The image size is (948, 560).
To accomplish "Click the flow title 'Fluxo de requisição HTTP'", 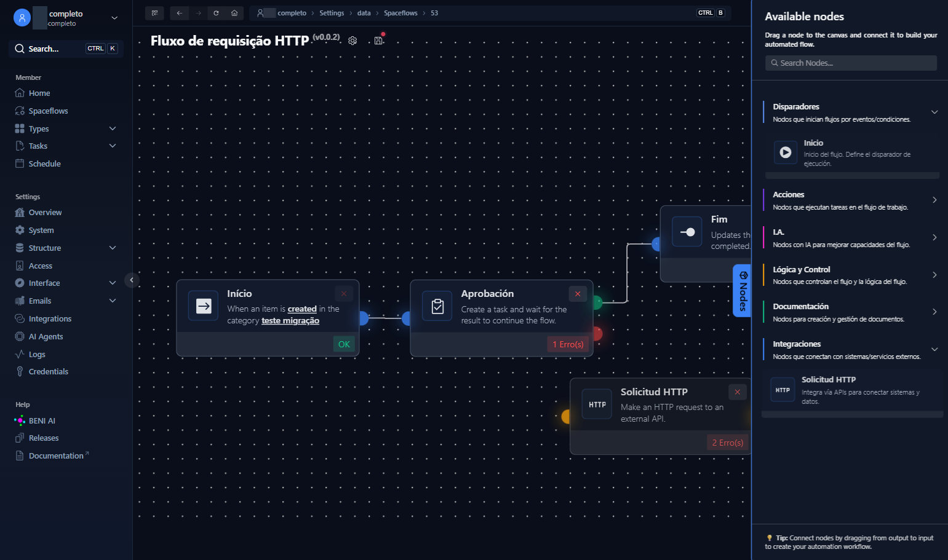I will click(x=229, y=41).
